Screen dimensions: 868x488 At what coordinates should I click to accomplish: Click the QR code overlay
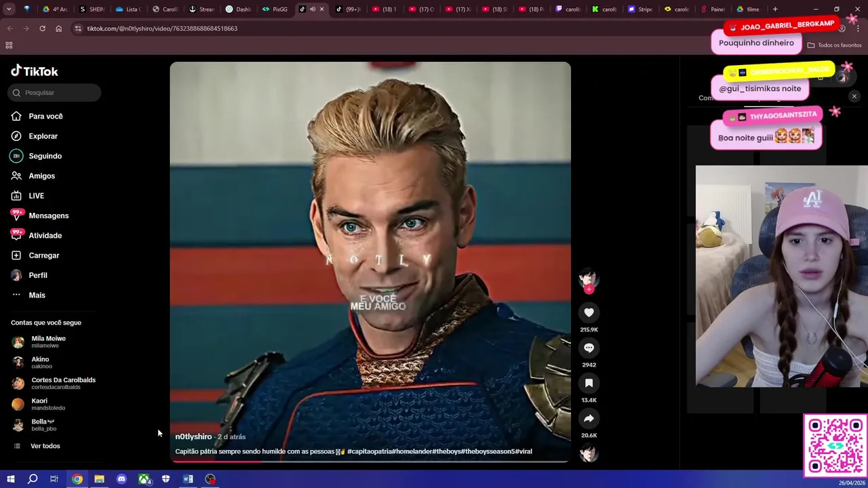point(835,446)
